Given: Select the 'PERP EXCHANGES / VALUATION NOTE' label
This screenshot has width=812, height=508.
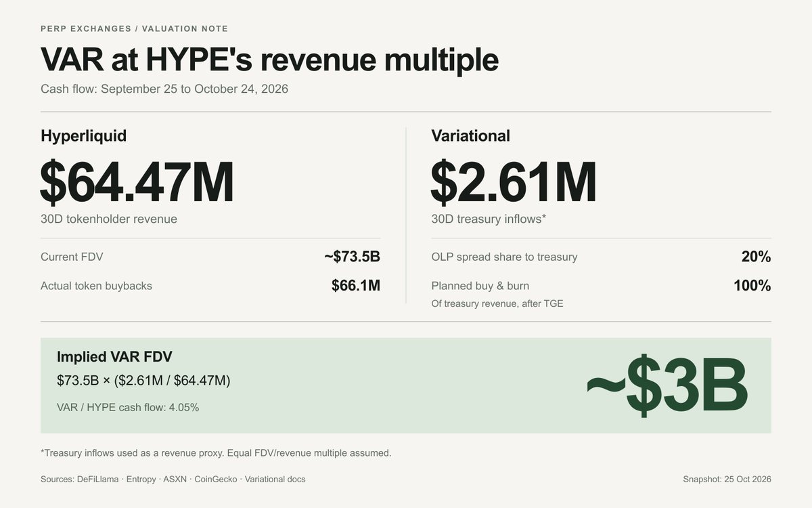Looking at the screenshot, I should click(x=134, y=28).
